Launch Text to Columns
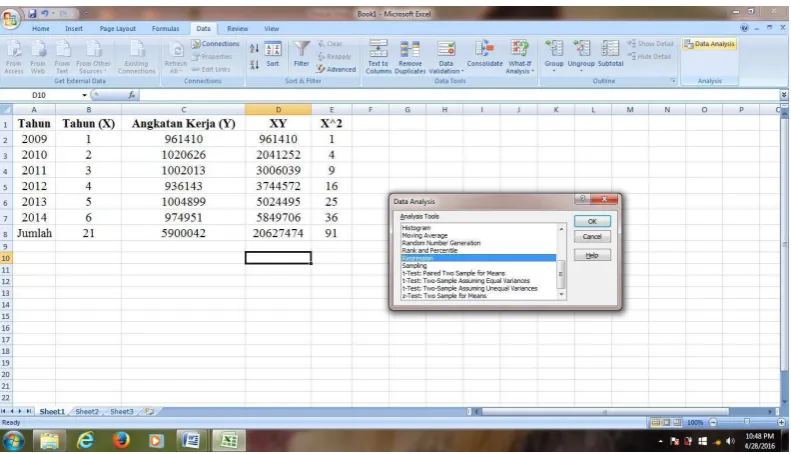 (378, 58)
